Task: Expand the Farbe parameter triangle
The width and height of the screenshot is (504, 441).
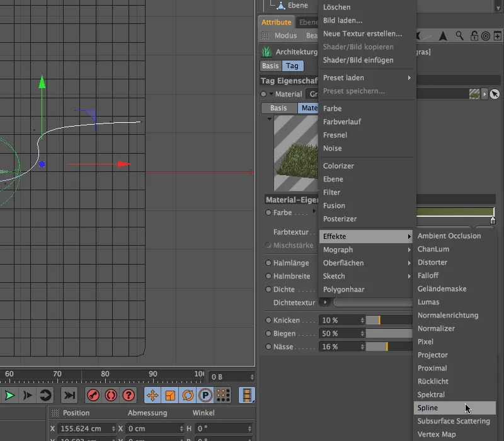Action: click(x=314, y=211)
